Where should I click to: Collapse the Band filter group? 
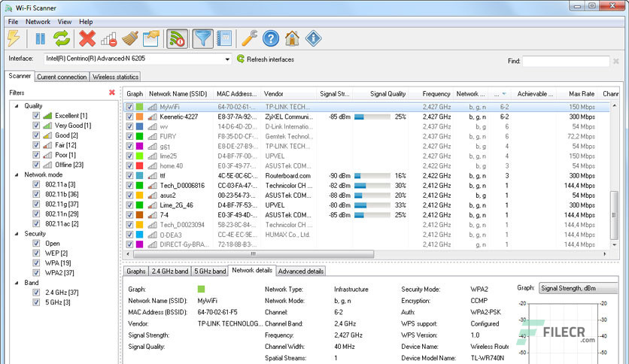coord(17,283)
